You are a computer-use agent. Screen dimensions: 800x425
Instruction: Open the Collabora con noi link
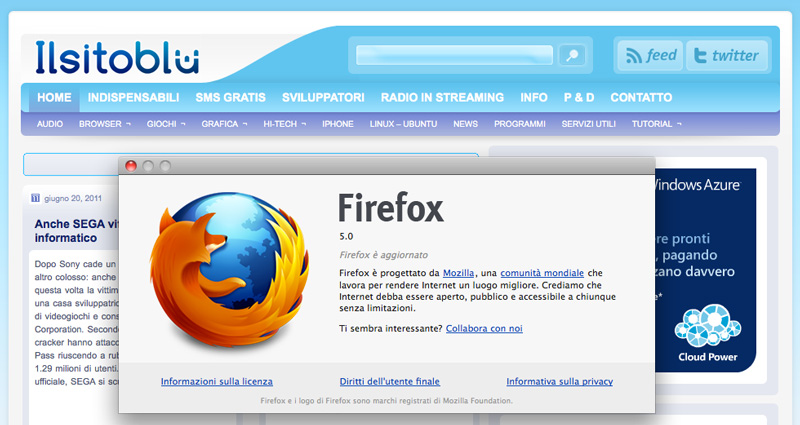[x=484, y=329]
